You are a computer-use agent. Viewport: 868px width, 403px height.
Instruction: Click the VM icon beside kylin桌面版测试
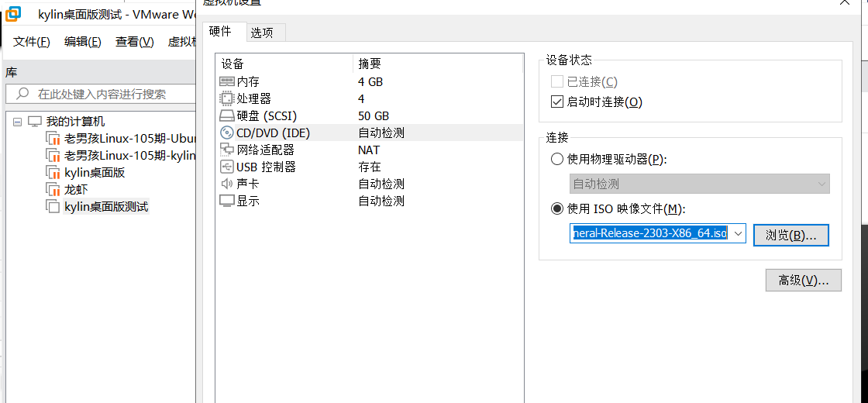pos(53,207)
